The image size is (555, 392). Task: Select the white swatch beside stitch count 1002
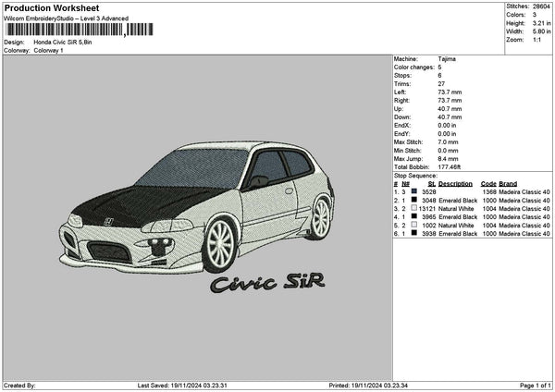[413, 225]
